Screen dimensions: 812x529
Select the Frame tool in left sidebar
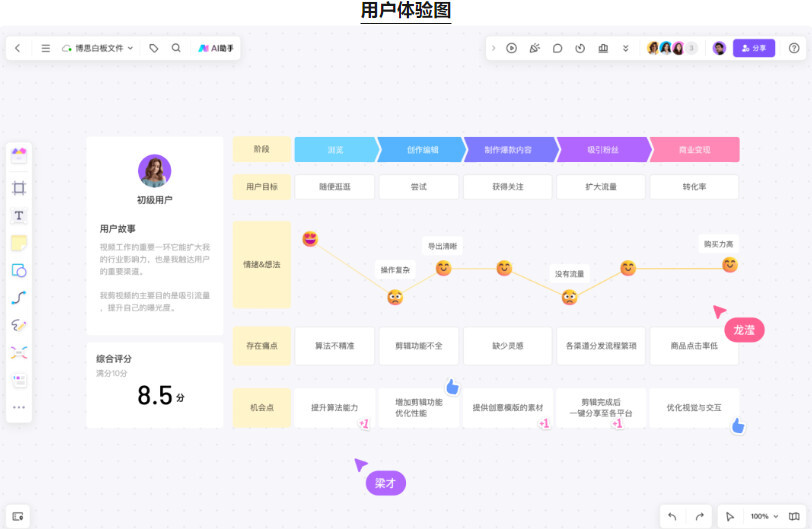[x=19, y=188]
